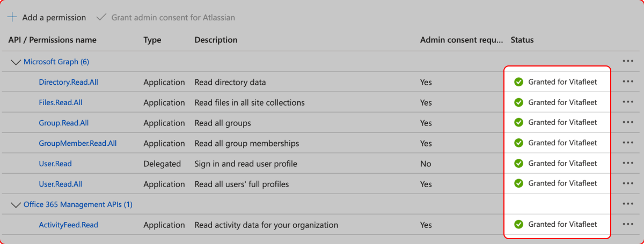644x244 pixels.
Task: Open the Directory.Read.All permission link
Action: point(68,82)
